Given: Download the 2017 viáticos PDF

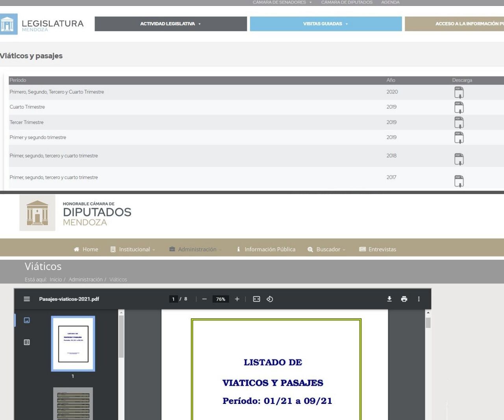Looking at the screenshot, I should point(459,181).
